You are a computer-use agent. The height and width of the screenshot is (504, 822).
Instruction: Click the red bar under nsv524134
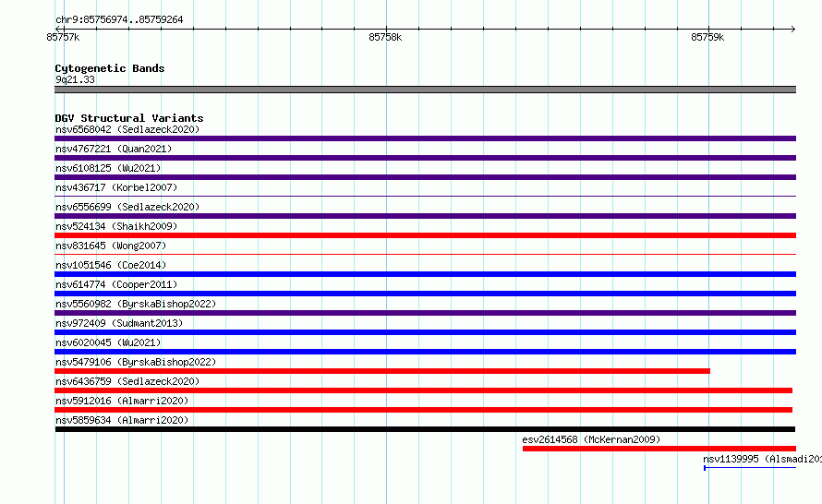coord(425,235)
